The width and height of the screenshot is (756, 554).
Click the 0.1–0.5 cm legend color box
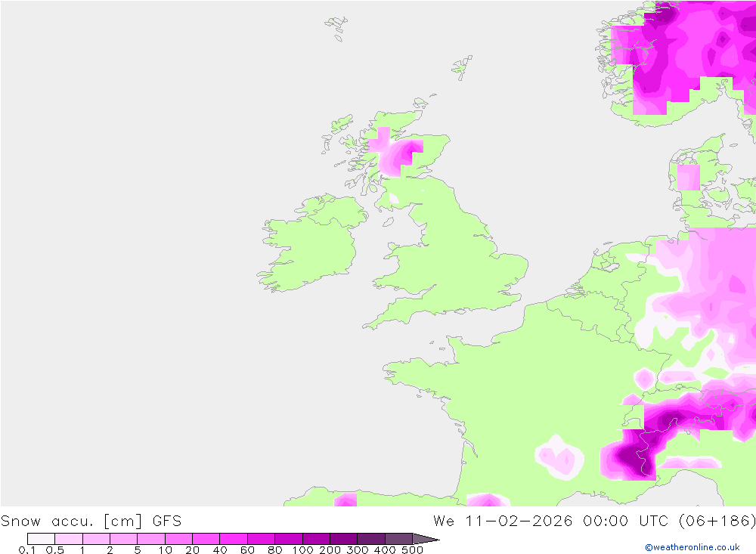41,539
